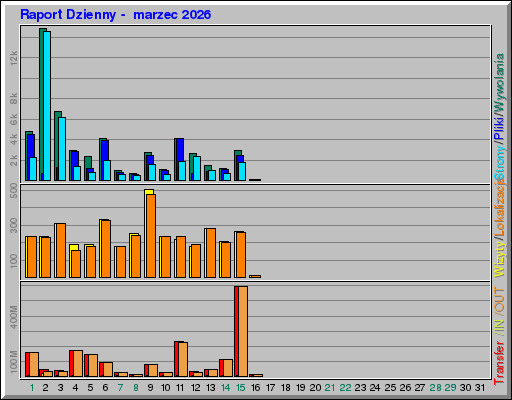This screenshot has width=512, height=400.
Task: Select day 12 label on the x-axis
Action: tap(195, 388)
